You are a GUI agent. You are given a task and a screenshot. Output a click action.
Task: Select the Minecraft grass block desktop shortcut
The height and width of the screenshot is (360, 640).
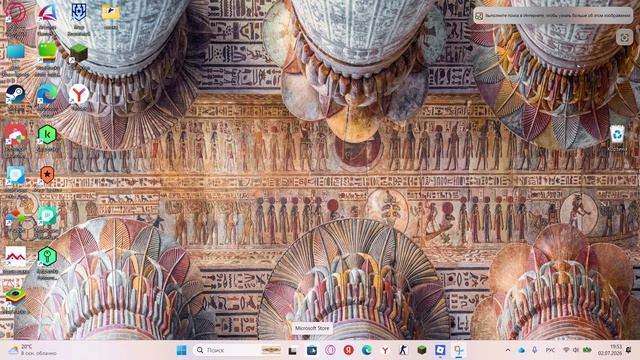pos(79,53)
